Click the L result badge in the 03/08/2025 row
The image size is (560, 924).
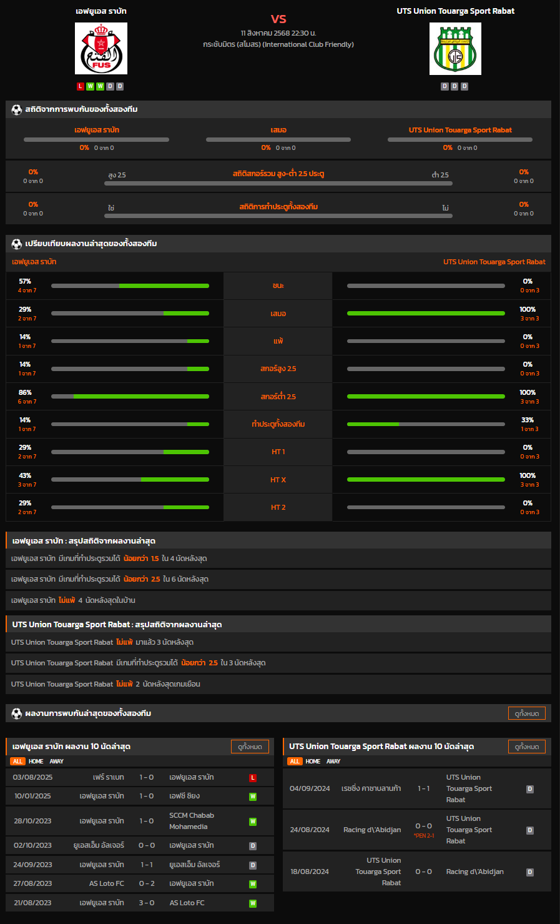253,778
